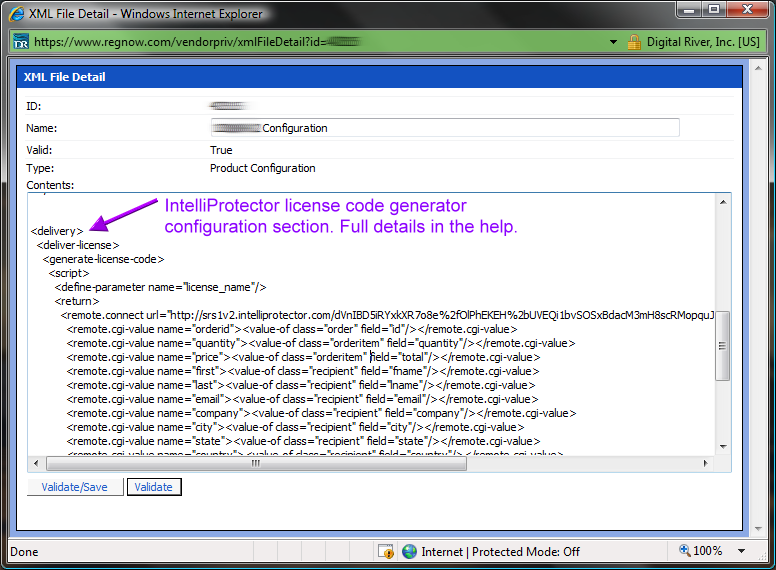The width and height of the screenshot is (776, 570).
Task: Click the cgi-value "state" line
Action: click(303, 441)
